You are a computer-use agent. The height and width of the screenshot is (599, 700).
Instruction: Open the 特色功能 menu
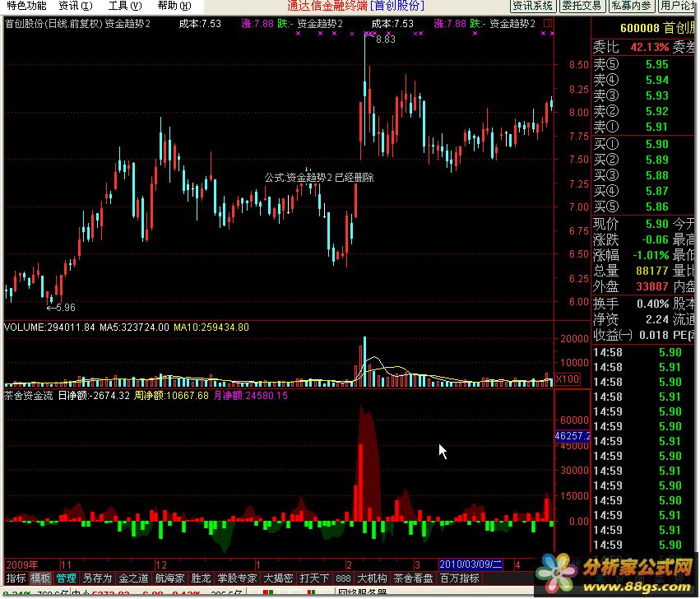[26, 6]
